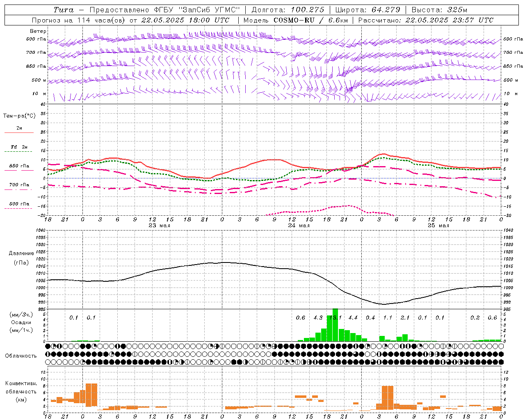Click the "Широта: 64.279" field
The width and height of the screenshot is (525, 420).
point(367,10)
